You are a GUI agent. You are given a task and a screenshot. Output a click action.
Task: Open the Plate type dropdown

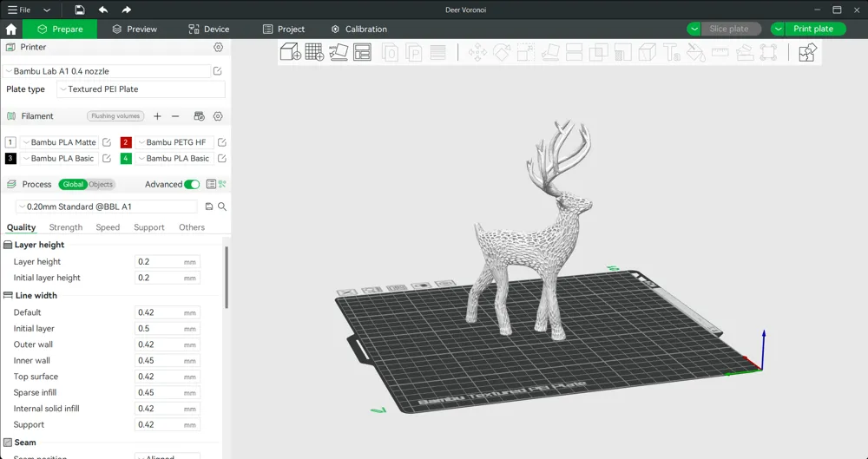point(141,89)
